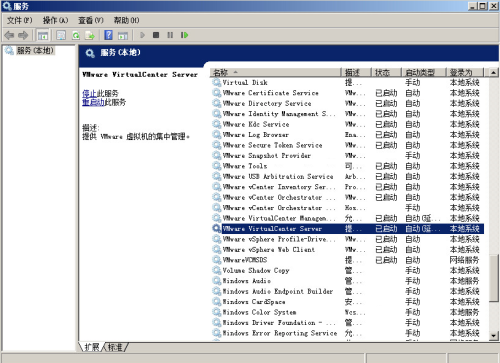Click the Back arrow toolbar icon
Screen dimensions: 500x363
pos(9,35)
